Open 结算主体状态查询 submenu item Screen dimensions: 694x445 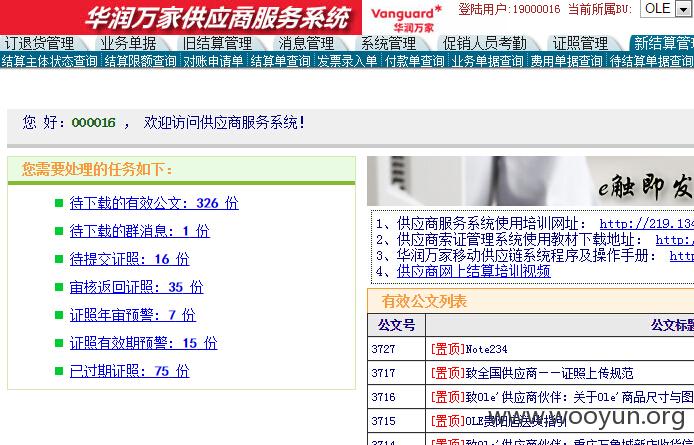click(x=49, y=61)
